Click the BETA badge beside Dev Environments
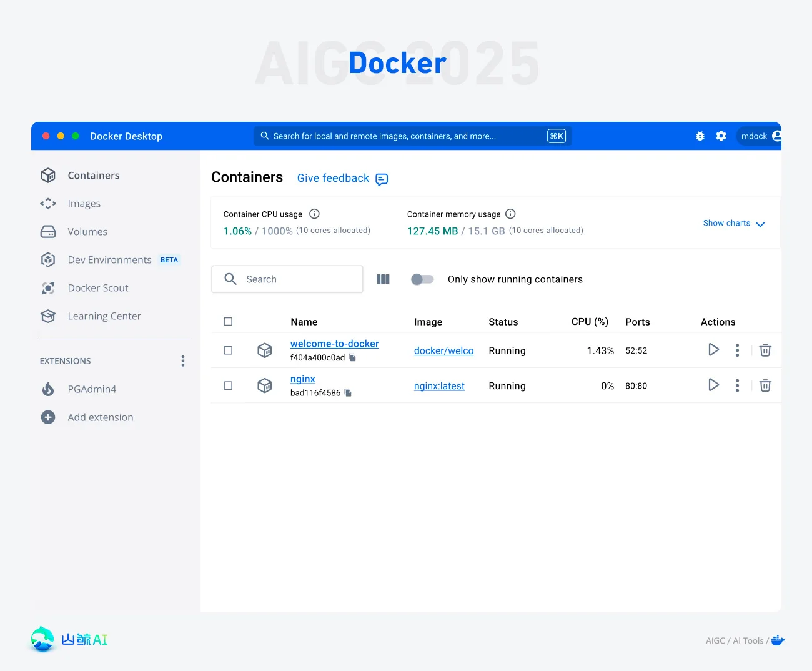Image resolution: width=812 pixels, height=671 pixels. click(169, 260)
